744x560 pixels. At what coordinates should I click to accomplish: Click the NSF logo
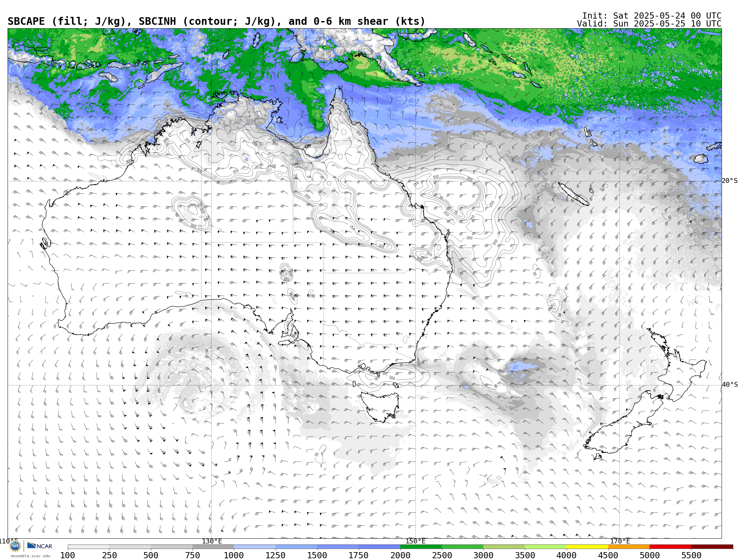15,546
